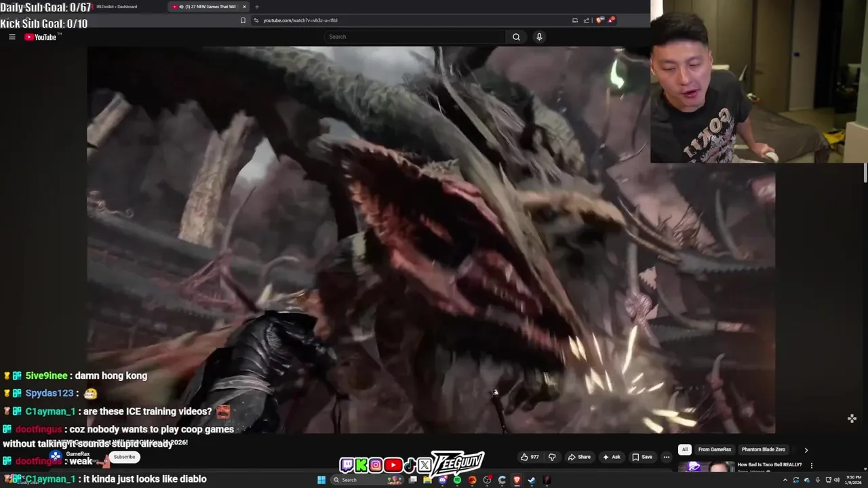Dislike the video with thumbs down
The width and height of the screenshot is (868, 488).
pos(552,457)
